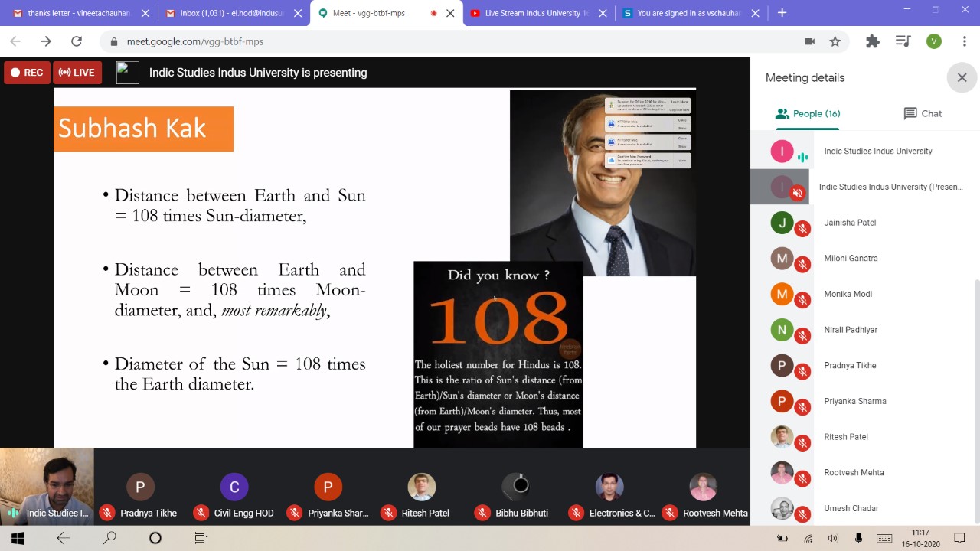Screen dimensions: 980x551
Task: Reload the Meet page
Action: click(76, 41)
